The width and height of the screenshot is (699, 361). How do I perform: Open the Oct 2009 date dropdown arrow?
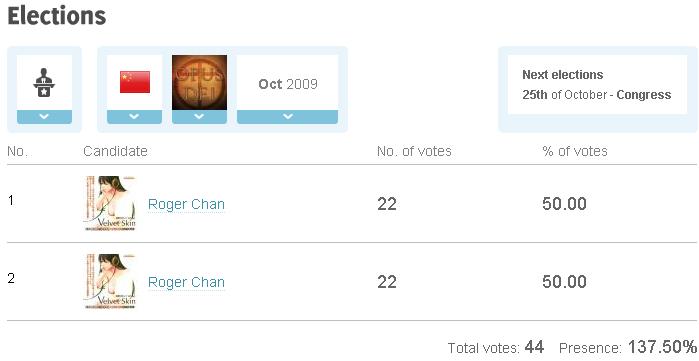pyautogui.click(x=288, y=117)
